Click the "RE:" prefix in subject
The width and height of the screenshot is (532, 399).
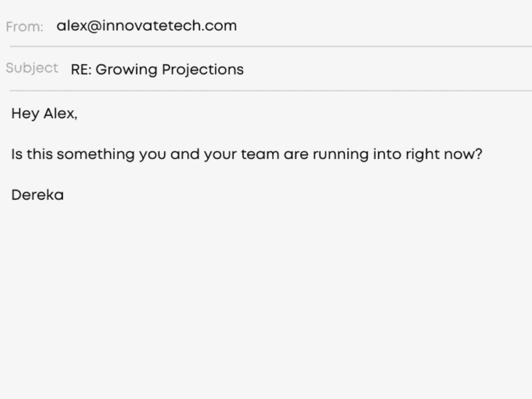pyautogui.click(x=81, y=70)
